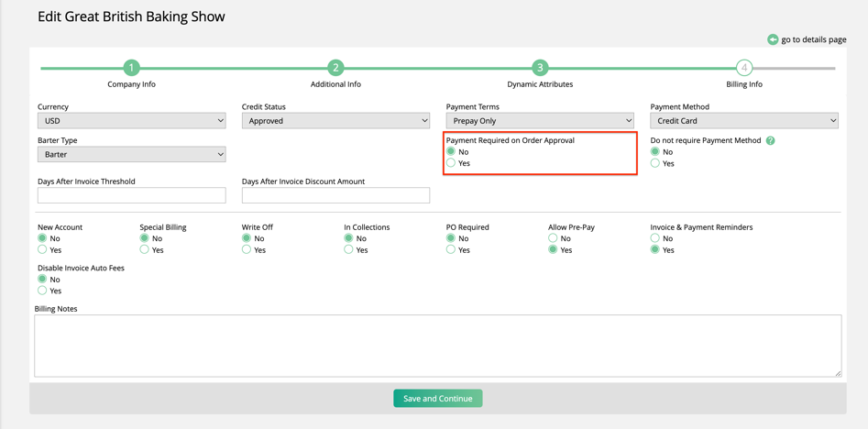Go to step 4 Billing Info
868x429 pixels.
[744, 68]
